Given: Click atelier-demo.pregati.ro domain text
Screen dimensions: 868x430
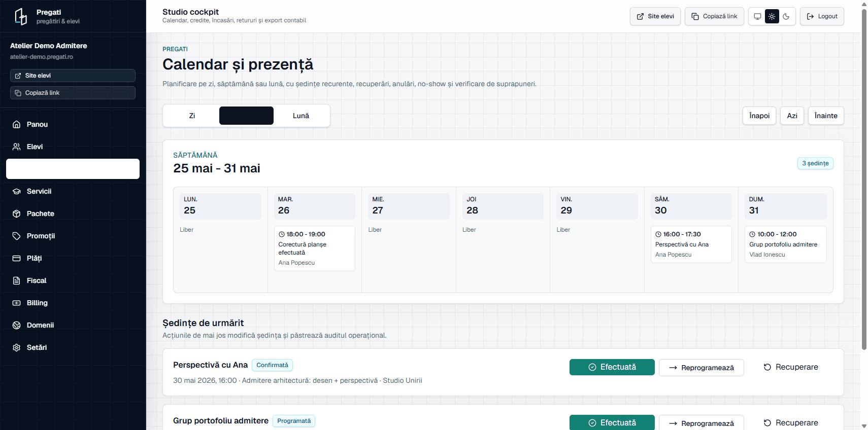Looking at the screenshot, I should click(42, 57).
